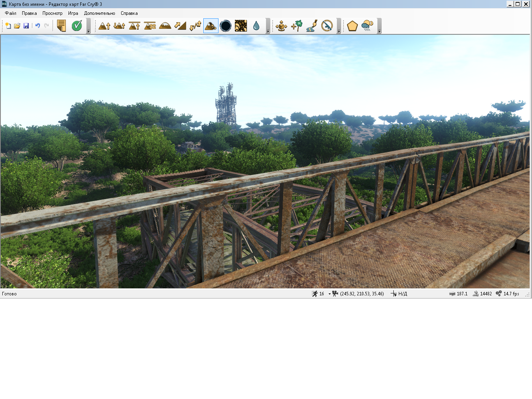Open the Правка menu
The image size is (532, 399).
point(29,13)
